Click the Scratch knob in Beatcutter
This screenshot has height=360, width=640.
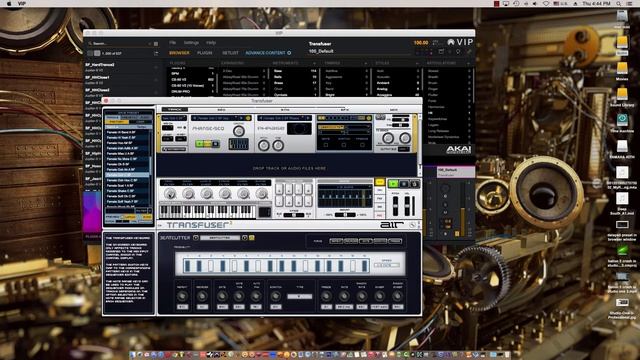click(x=276, y=296)
